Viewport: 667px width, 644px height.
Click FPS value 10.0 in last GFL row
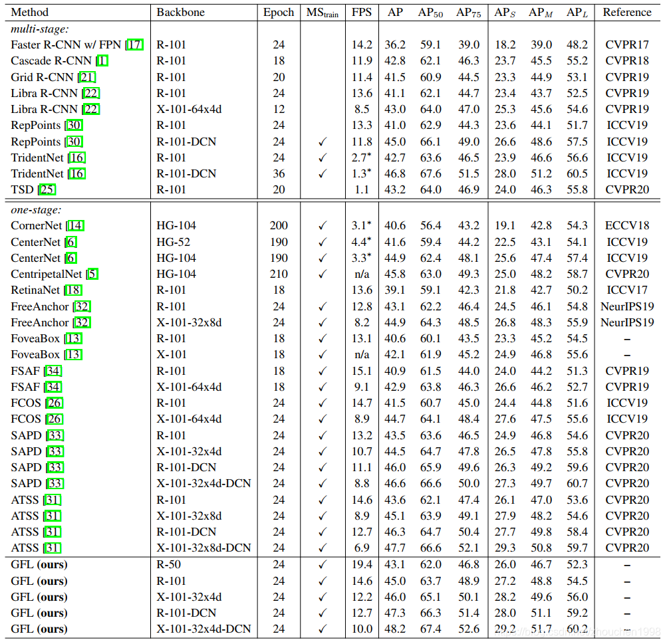pyautogui.click(x=362, y=629)
